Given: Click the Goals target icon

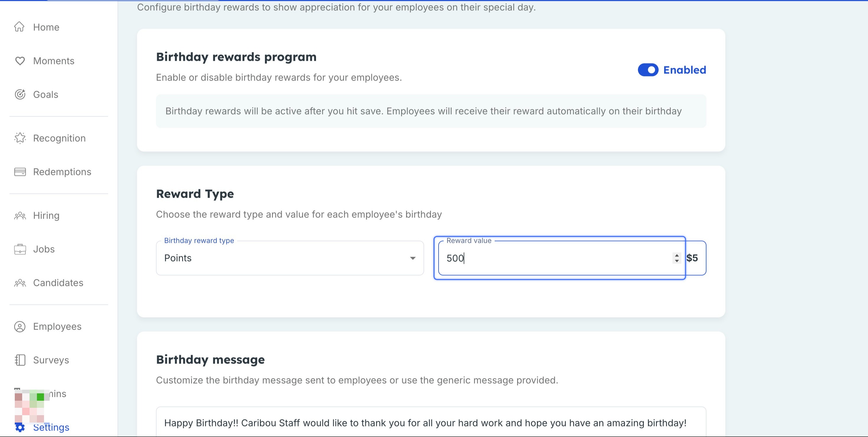Looking at the screenshot, I should pos(20,94).
